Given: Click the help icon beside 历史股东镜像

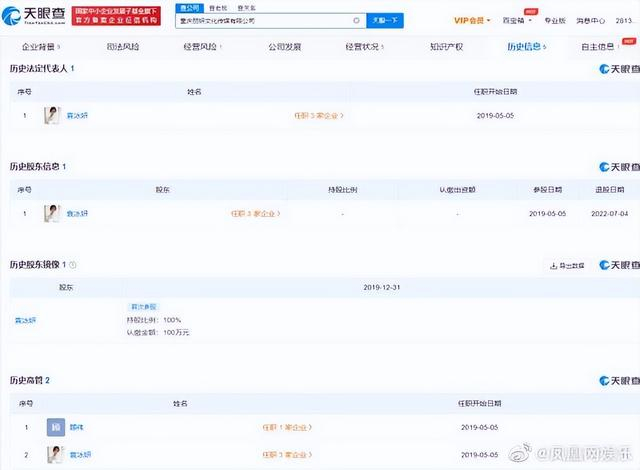Looking at the screenshot, I should click(74, 265).
